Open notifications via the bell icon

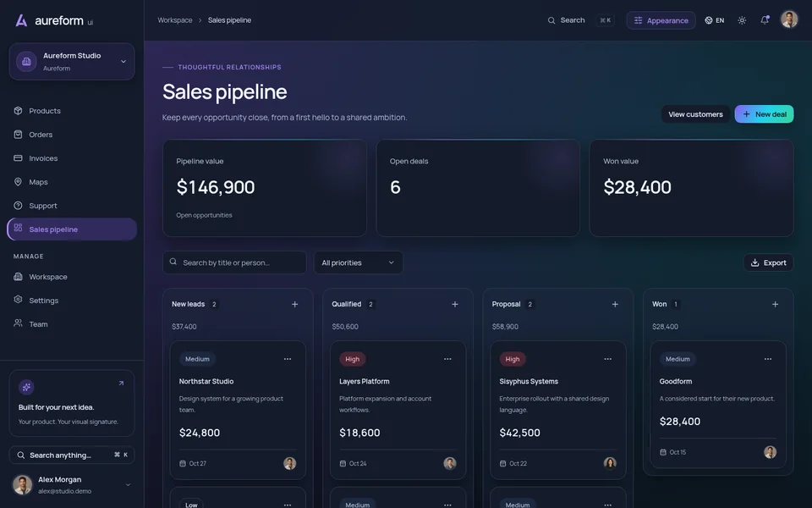pos(765,20)
